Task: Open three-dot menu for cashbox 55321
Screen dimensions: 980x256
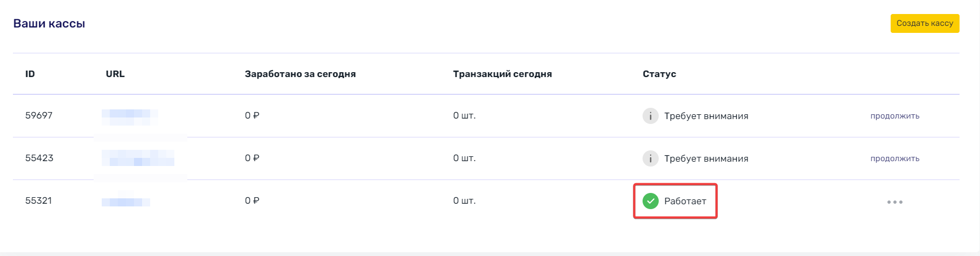Action: point(895,202)
